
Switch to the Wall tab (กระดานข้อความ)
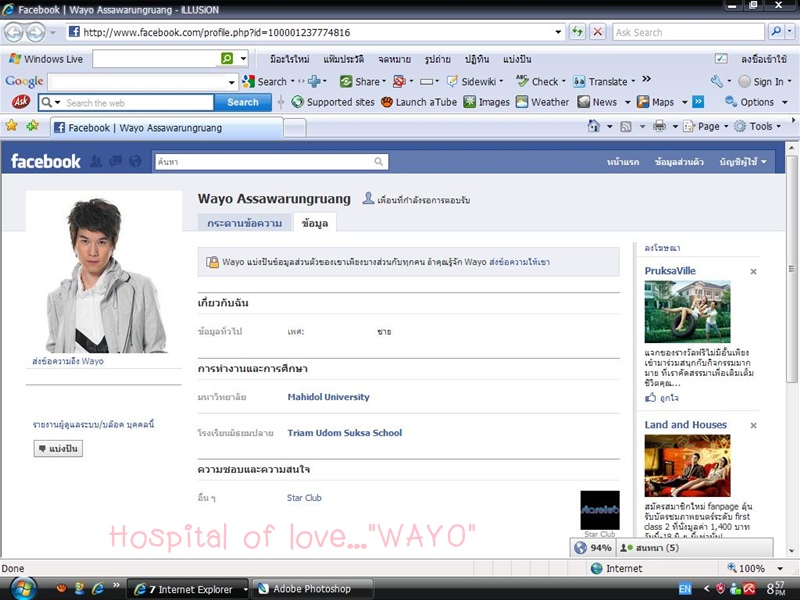pyautogui.click(x=244, y=223)
